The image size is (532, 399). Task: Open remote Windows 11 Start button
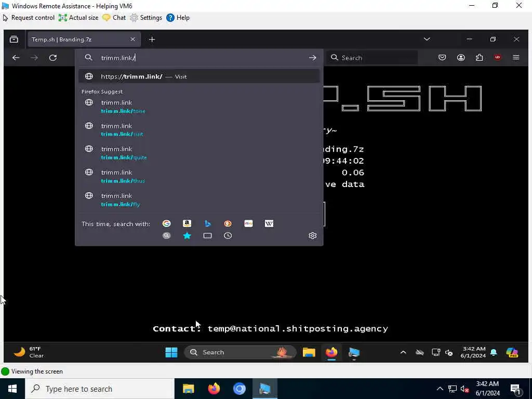pos(171,353)
